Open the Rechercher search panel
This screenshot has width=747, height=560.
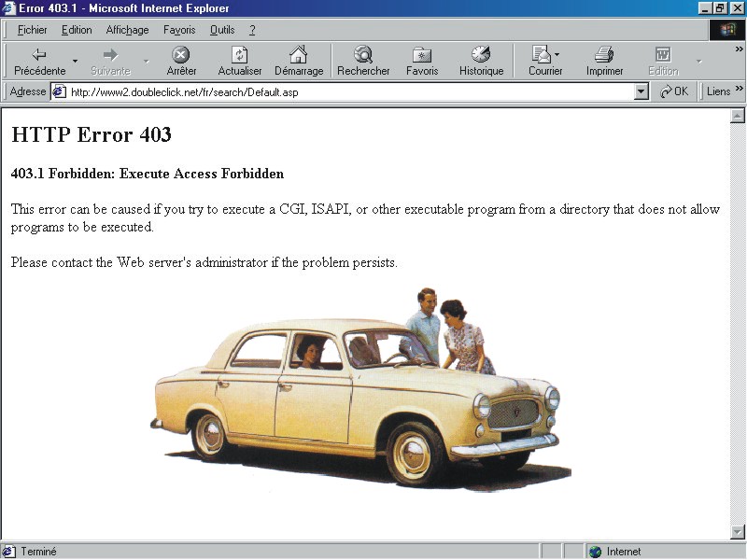point(363,62)
